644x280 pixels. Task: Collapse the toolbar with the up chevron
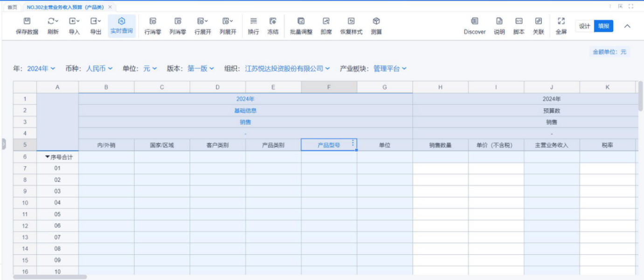[x=628, y=26]
